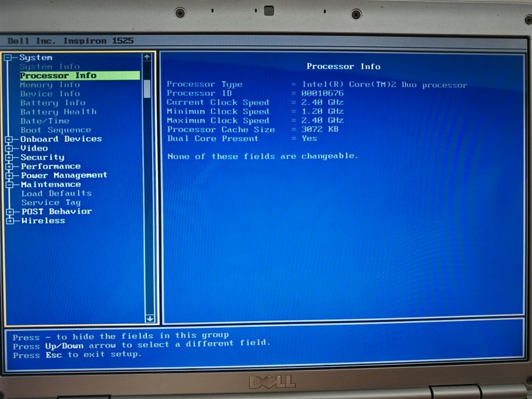Expand the Onboard Devices group

(x=9, y=140)
